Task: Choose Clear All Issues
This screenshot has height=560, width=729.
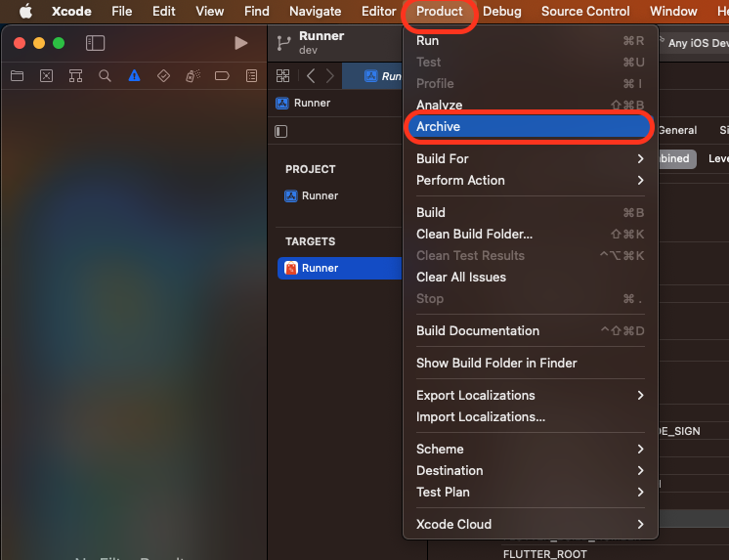Action: pyautogui.click(x=530, y=278)
